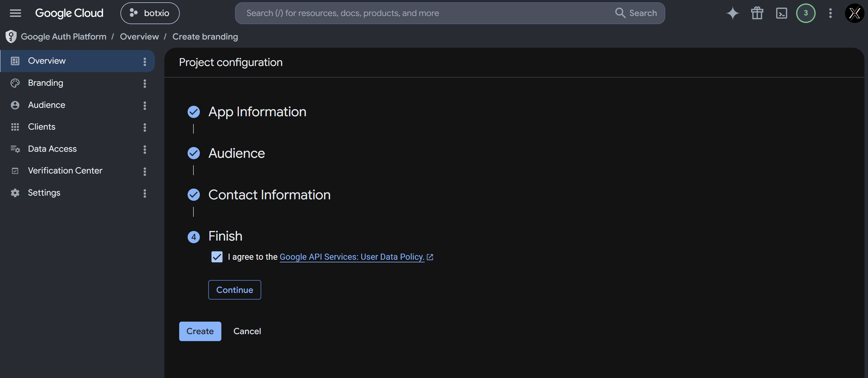Select Clients in the sidebar
Screen dimensions: 868x378
click(77, 127)
